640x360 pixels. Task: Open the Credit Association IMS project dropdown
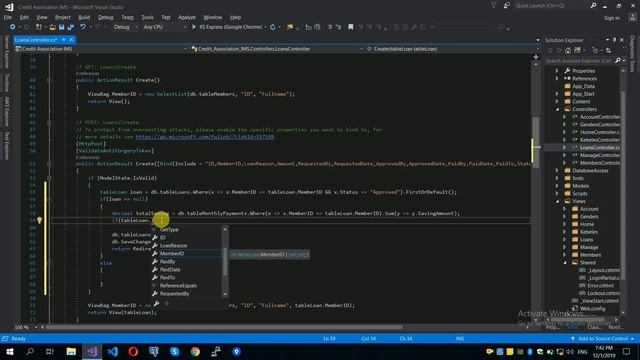point(101,49)
